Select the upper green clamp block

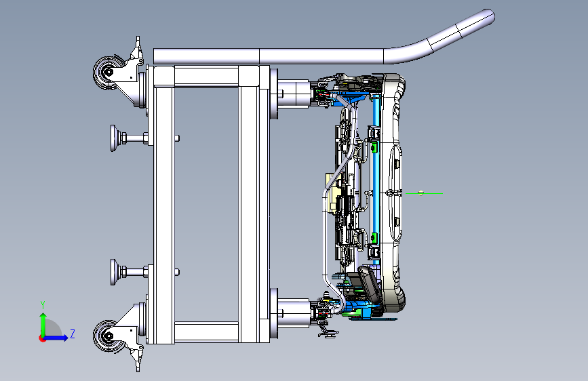point(374,148)
